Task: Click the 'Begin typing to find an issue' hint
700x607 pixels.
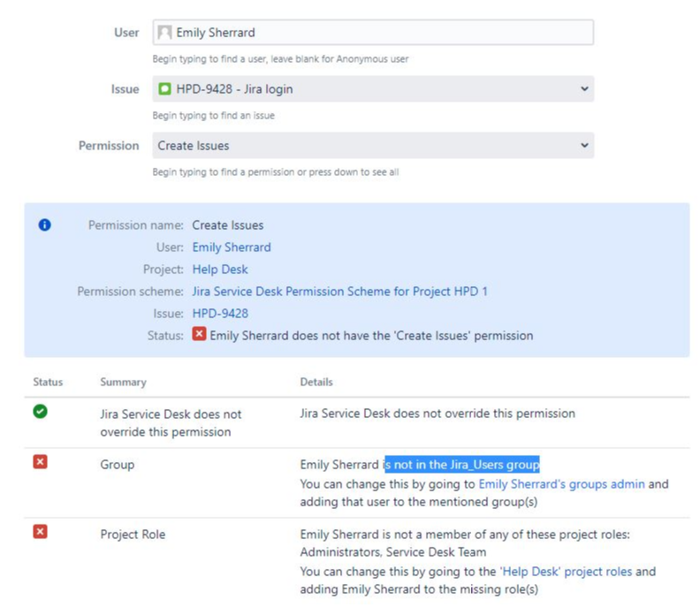Action: point(213,116)
